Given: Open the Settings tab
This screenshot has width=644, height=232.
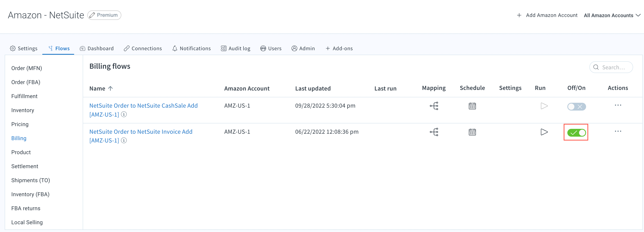Looking at the screenshot, I should (x=24, y=48).
